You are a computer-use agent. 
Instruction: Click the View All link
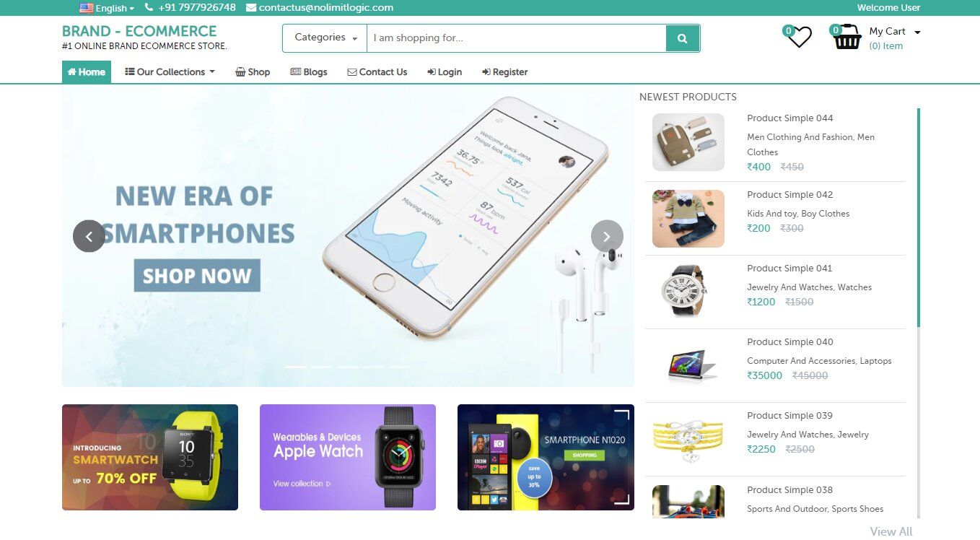coord(891,531)
